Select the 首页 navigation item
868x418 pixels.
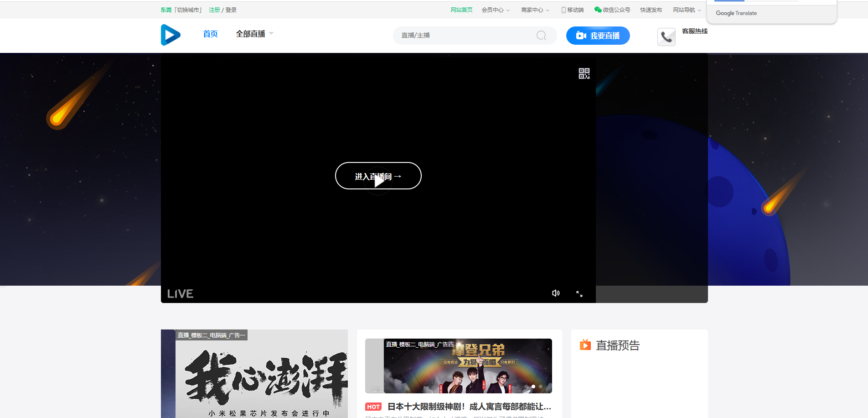(x=210, y=33)
